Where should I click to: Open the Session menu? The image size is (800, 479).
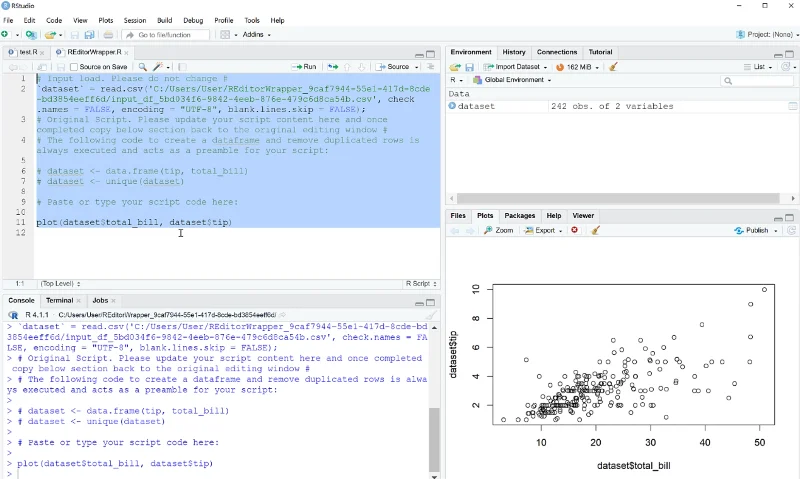pos(135,20)
